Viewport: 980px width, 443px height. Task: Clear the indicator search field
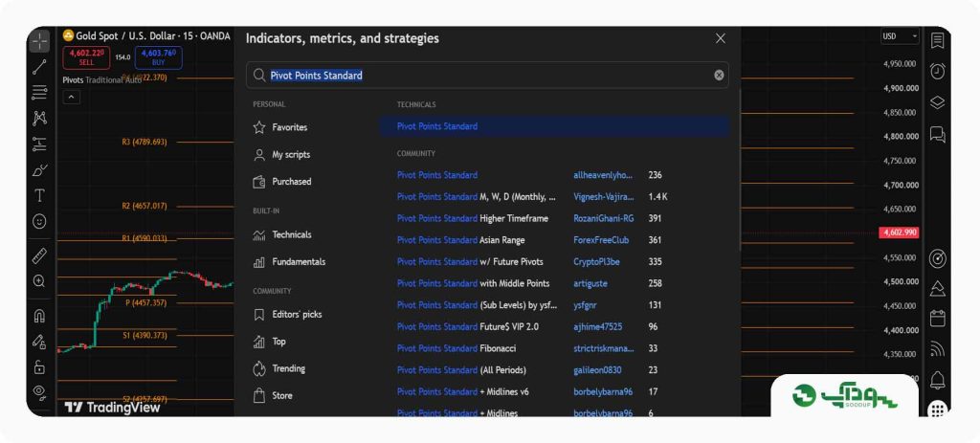[719, 75]
